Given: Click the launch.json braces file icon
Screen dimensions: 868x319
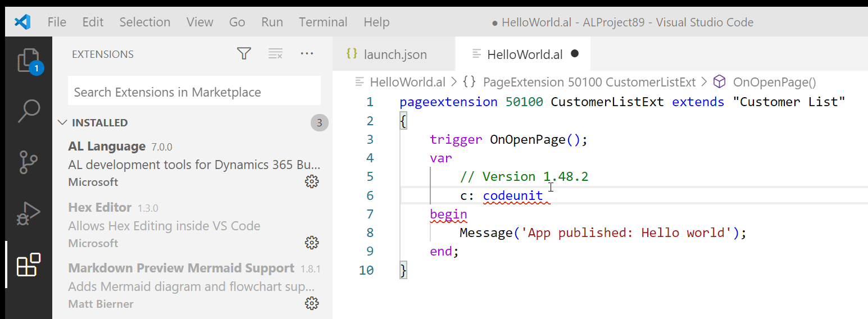Looking at the screenshot, I should point(352,54).
